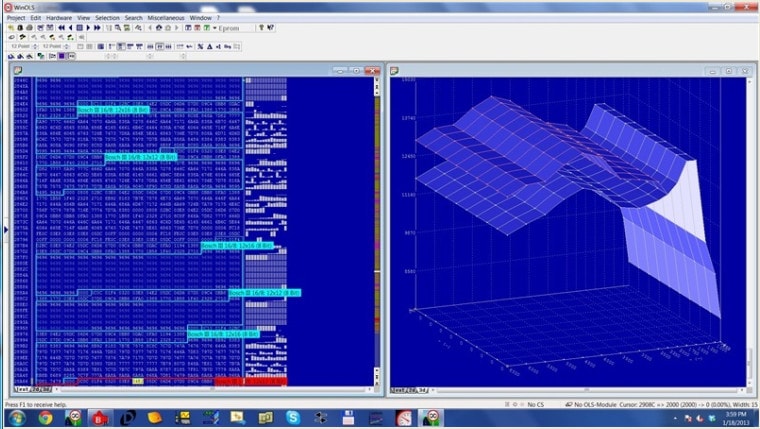
Task: Open Google Chrome from the taskbar
Action: tap(46, 417)
